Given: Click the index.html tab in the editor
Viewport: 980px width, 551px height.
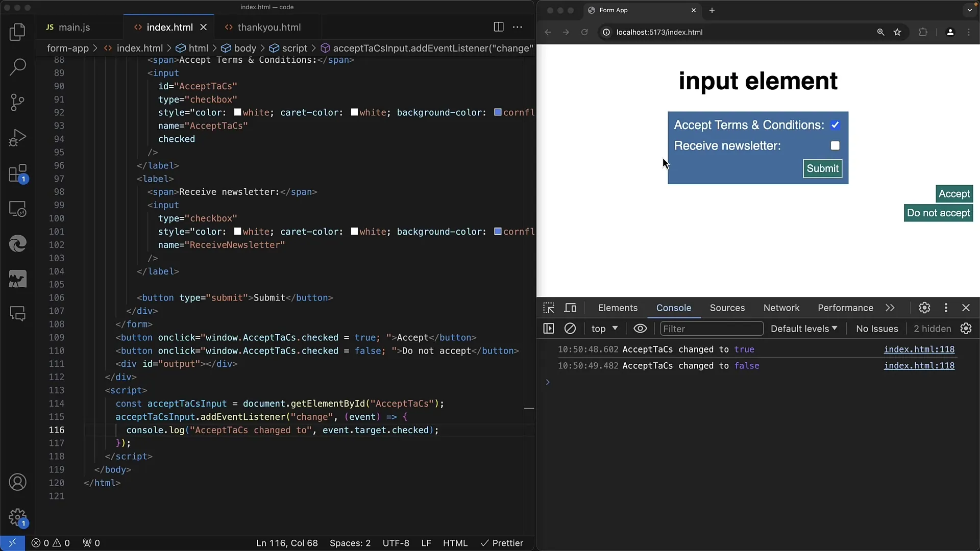Looking at the screenshot, I should point(169,27).
